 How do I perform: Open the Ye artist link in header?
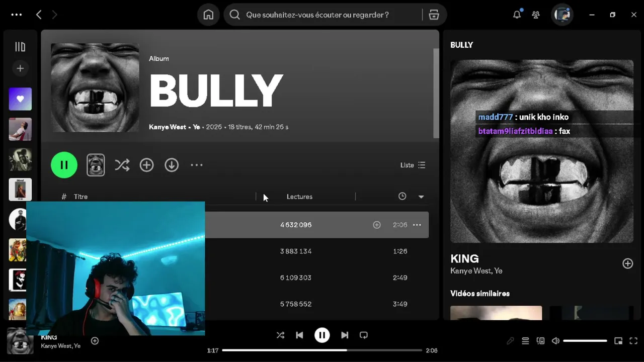pos(196,127)
